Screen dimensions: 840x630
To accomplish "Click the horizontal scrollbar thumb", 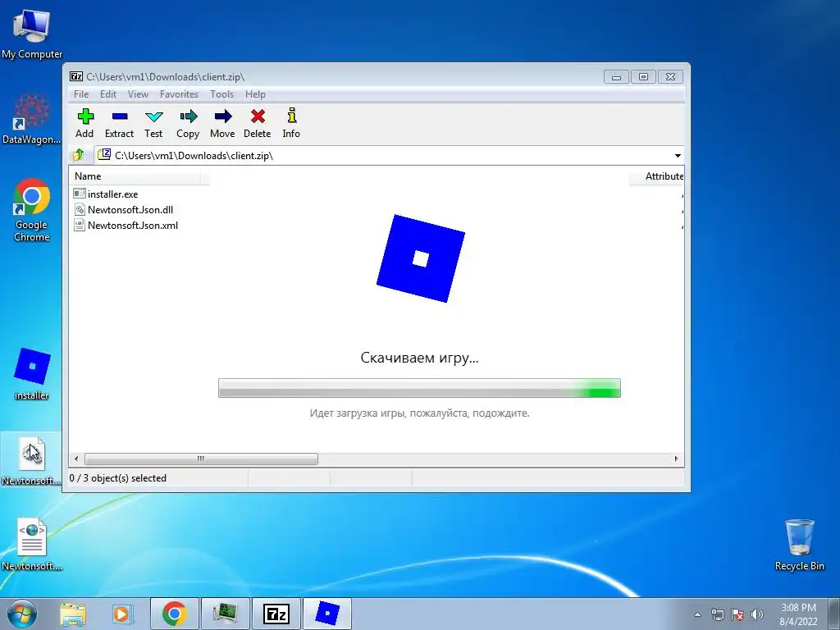I will coord(201,459).
